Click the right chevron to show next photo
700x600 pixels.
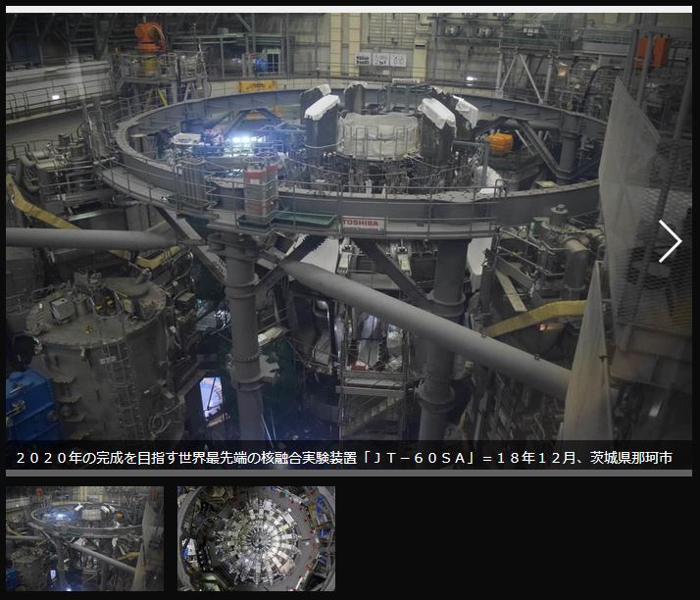pos(670,241)
